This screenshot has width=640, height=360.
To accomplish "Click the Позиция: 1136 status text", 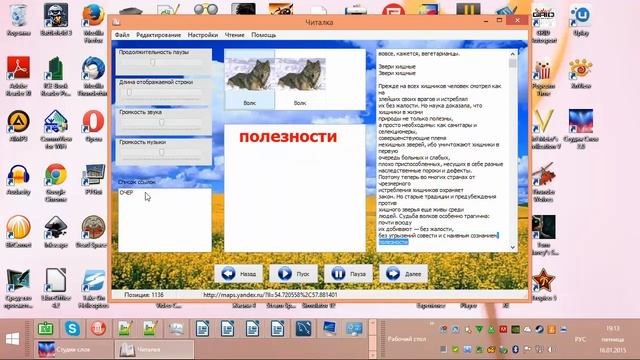I will (x=144, y=295).
